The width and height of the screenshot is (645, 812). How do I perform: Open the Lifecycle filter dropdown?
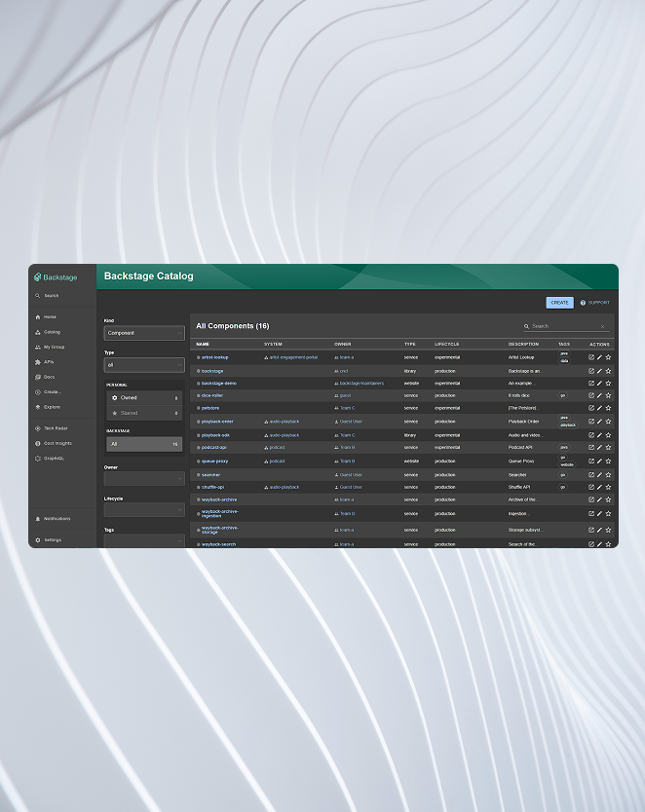click(144, 510)
